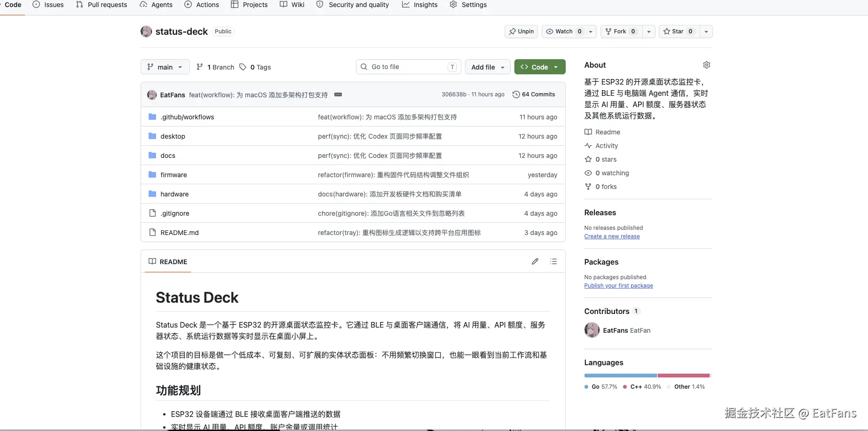Open the About section settings gear
This screenshot has width=868, height=431.
706,65
